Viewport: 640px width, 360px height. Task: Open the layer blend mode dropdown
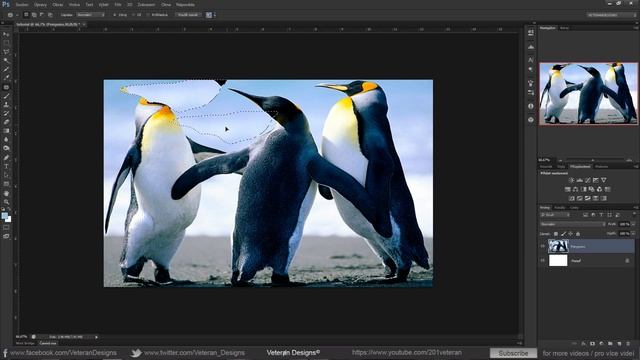(572, 224)
